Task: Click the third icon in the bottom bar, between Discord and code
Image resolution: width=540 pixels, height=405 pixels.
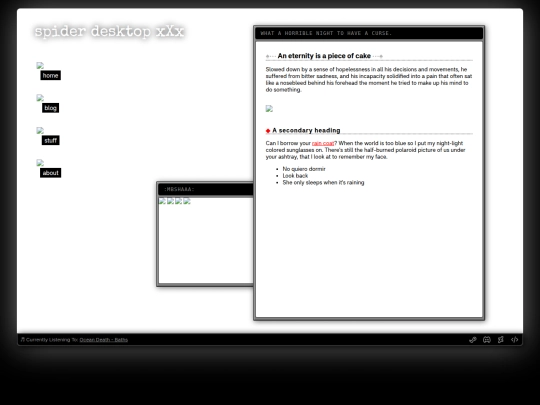Action: (x=501, y=340)
